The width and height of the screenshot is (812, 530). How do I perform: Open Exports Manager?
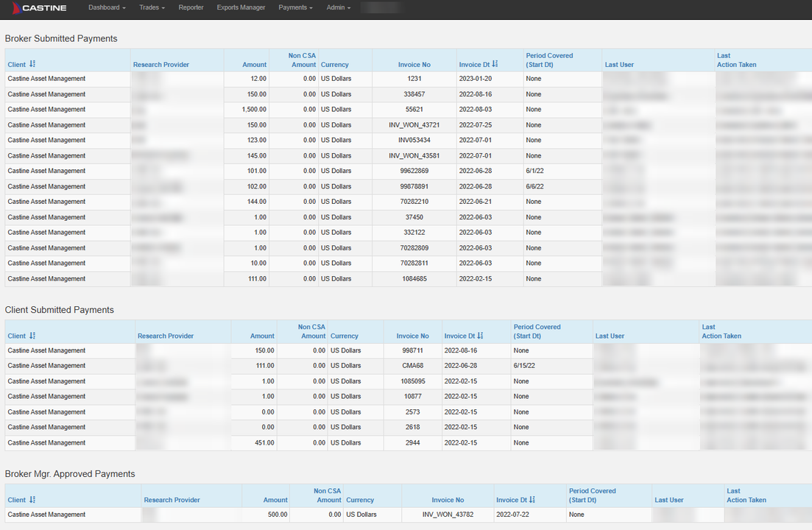(241, 8)
